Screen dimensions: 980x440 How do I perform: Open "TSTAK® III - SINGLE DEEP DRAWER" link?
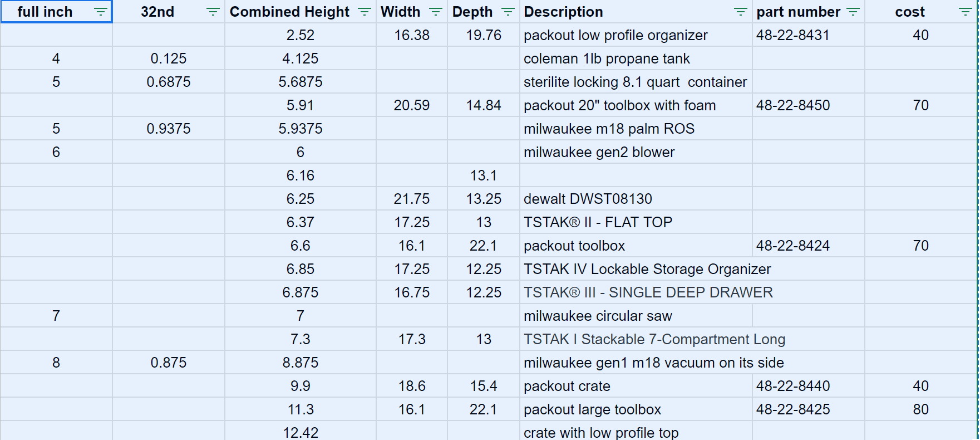coord(648,292)
